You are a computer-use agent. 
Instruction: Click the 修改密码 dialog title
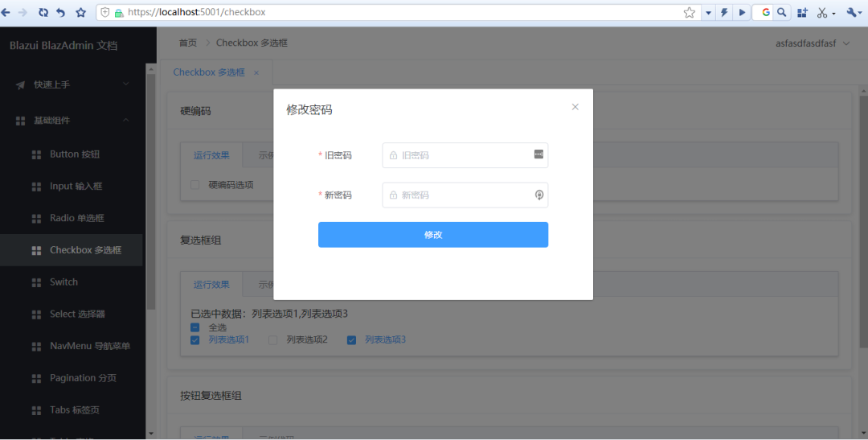(x=309, y=109)
